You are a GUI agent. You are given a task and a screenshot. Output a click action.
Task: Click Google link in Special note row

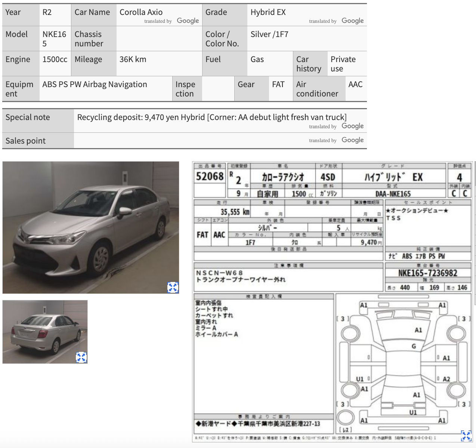coord(352,126)
